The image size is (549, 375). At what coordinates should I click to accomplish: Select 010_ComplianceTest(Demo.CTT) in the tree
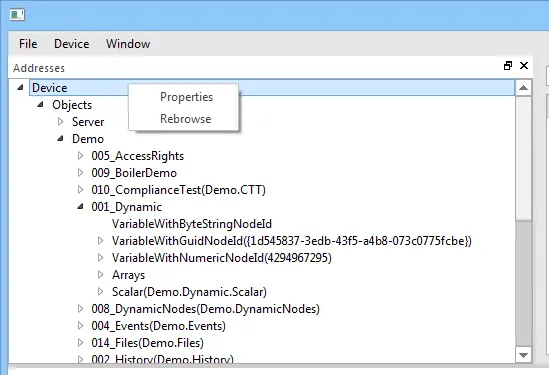179,190
